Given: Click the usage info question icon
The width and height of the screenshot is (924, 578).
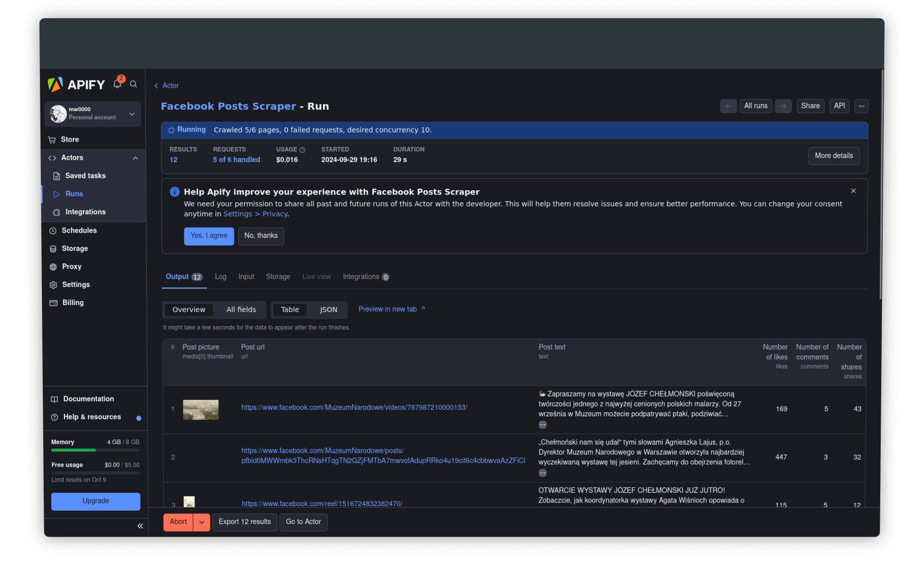Looking at the screenshot, I should click(x=302, y=150).
